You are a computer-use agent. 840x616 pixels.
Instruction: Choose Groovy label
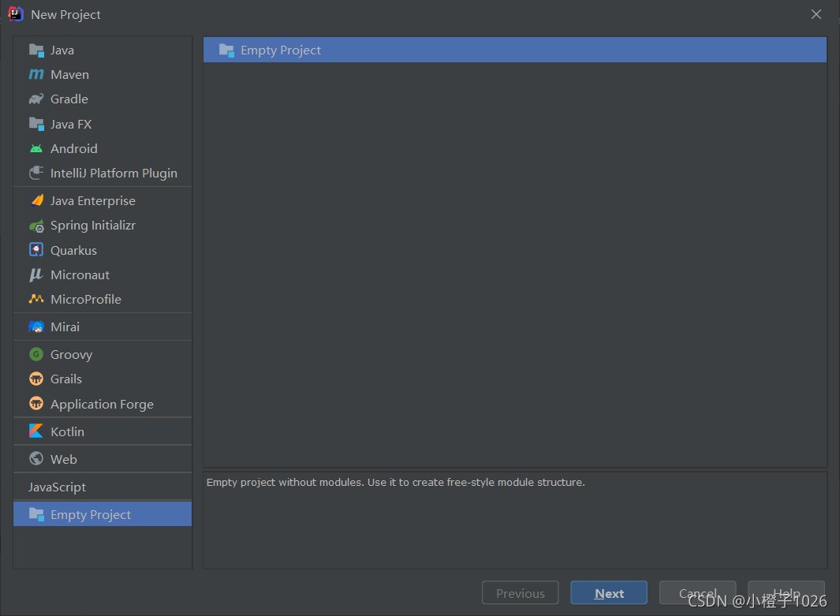coord(71,355)
